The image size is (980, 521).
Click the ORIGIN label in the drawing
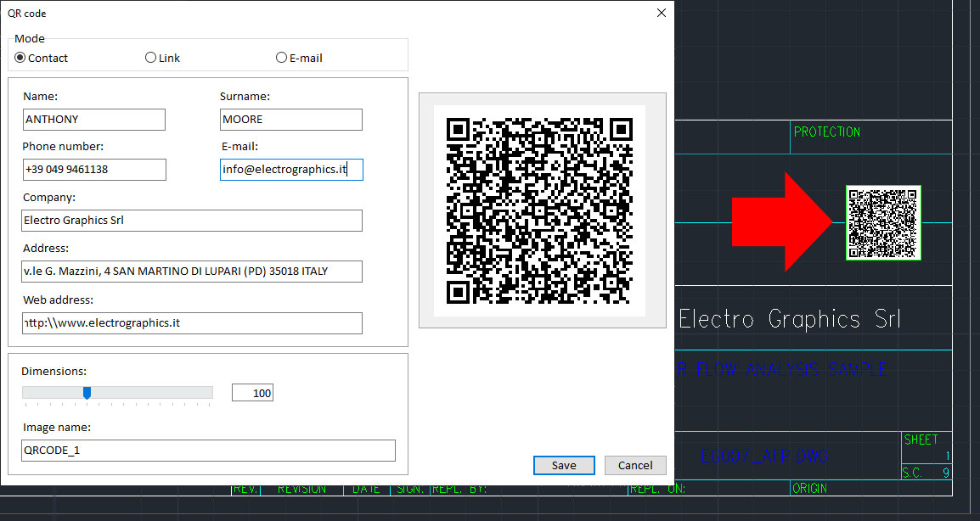[809, 489]
